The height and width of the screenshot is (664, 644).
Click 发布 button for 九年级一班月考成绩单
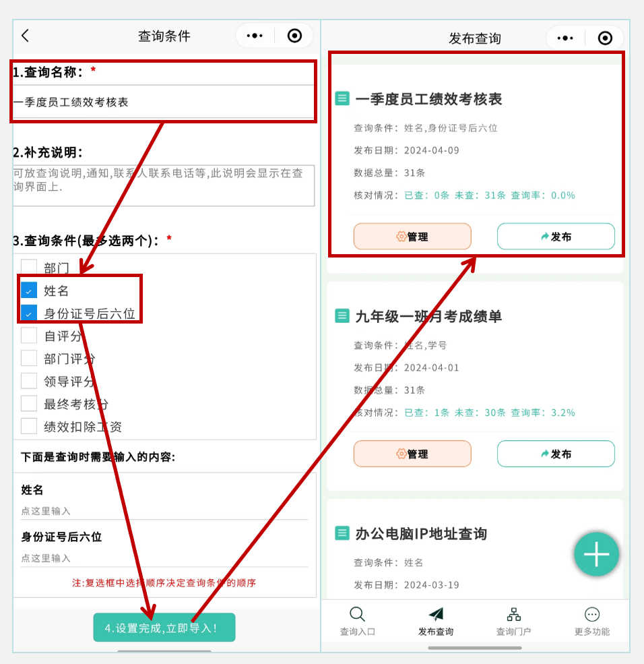click(556, 454)
